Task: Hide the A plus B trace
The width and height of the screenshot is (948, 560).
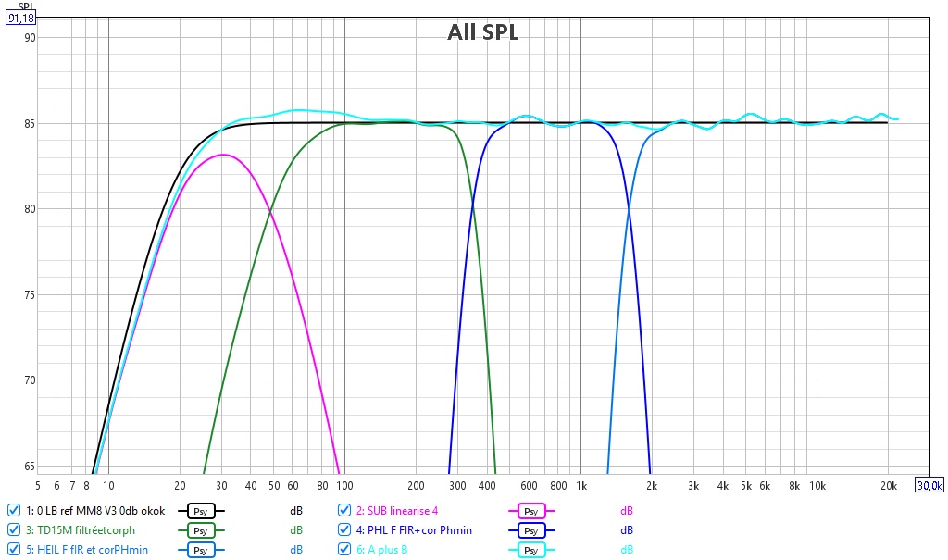Action: (344, 549)
